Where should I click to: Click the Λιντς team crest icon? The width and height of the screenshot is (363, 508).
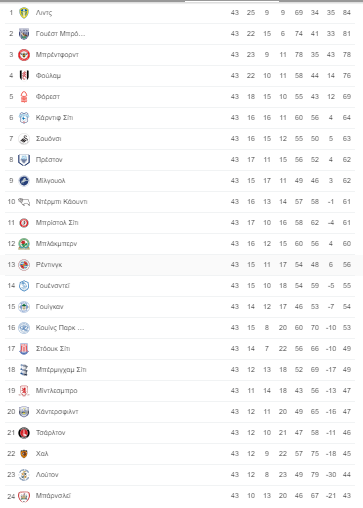click(24, 13)
